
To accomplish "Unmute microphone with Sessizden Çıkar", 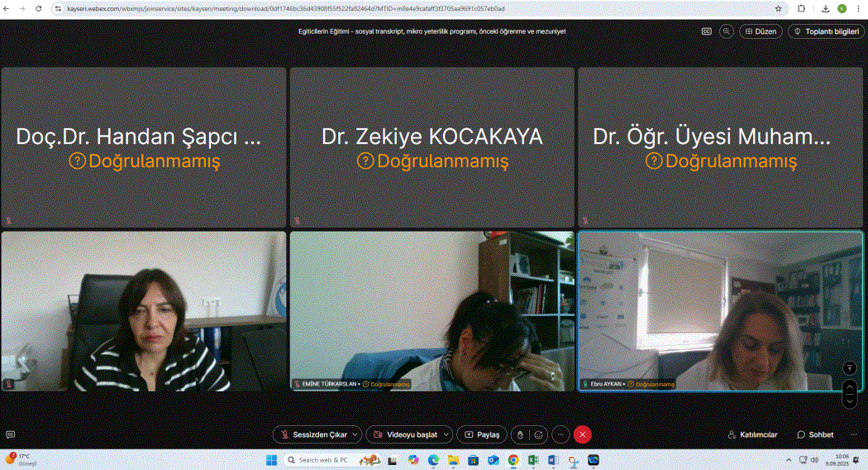I will pos(312,434).
